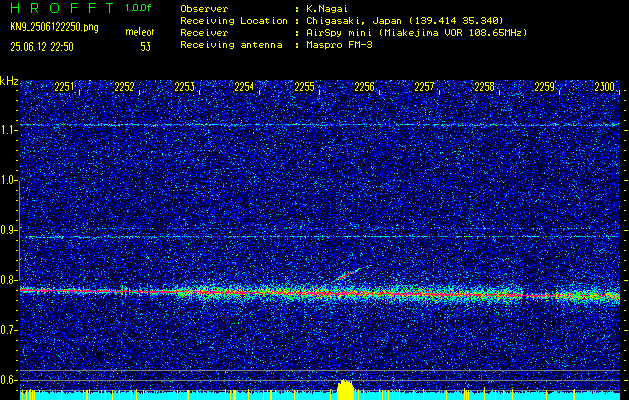Screen dimensions: 629x400
Task: Click the diagonal red meteor echo streak
Action: point(348,274)
